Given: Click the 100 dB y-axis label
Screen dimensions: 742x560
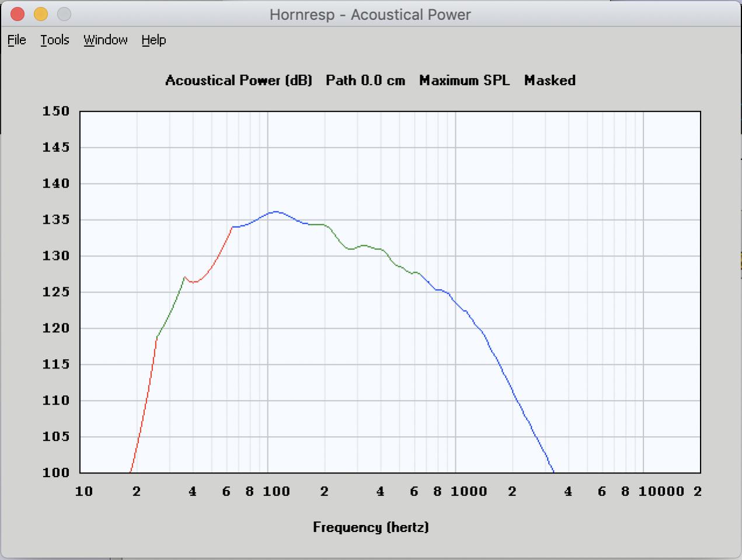Looking at the screenshot, I should coord(56,472).
